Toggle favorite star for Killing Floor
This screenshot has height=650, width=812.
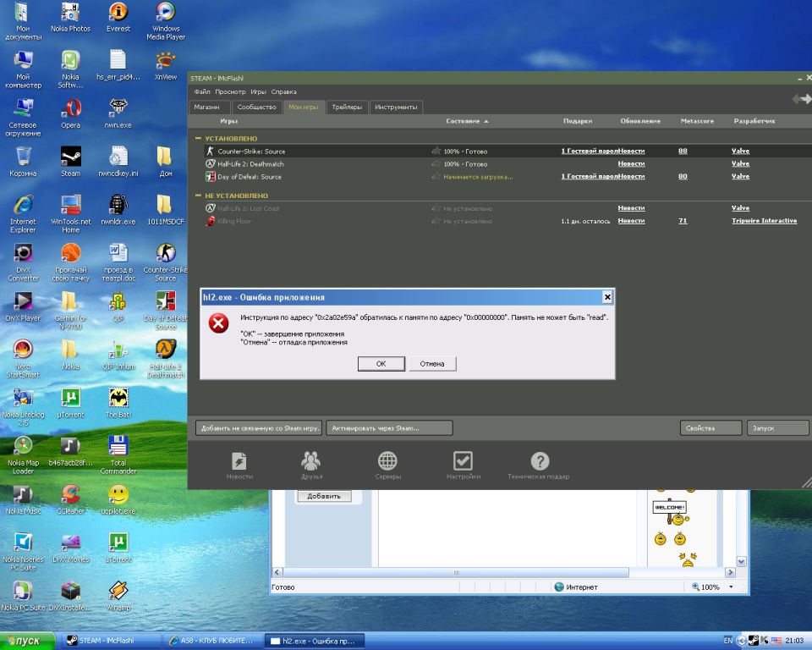click(436, 221)
